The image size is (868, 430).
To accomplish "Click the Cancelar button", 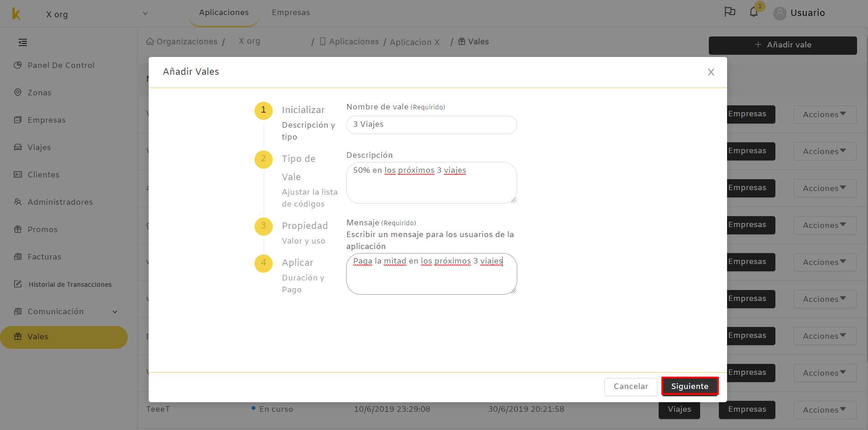I will point(631,387).
